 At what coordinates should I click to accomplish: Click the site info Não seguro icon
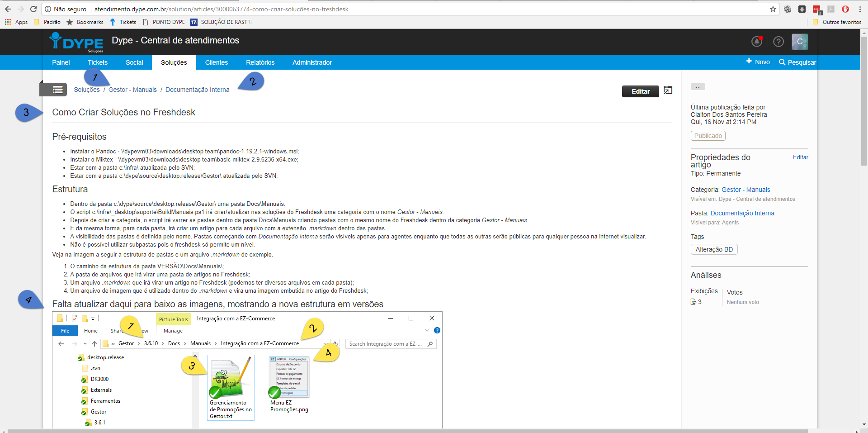[48, 9]
